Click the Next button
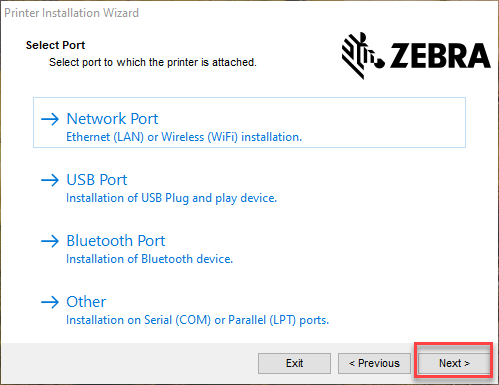This screenshot has height=385, width=499. [454, 363]
